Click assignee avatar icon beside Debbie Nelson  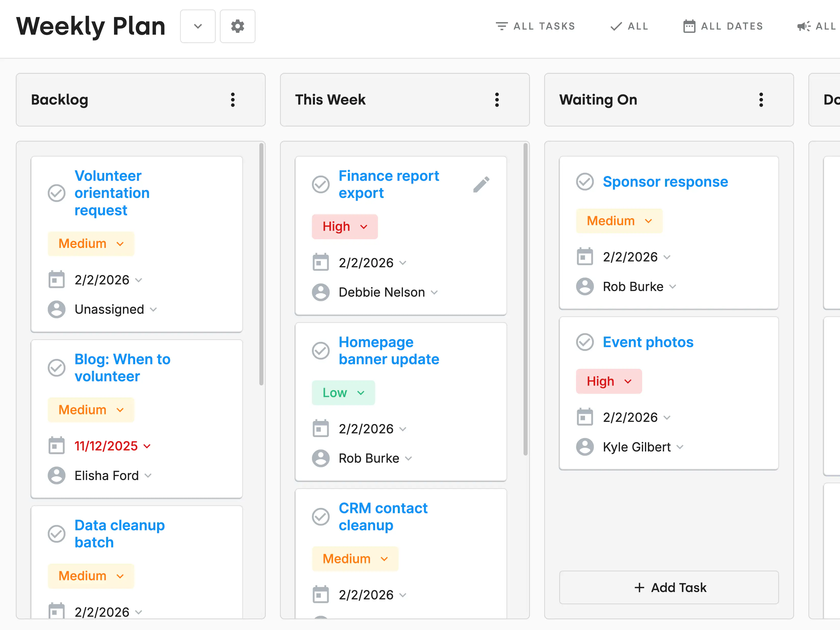[x=321, y=292]
